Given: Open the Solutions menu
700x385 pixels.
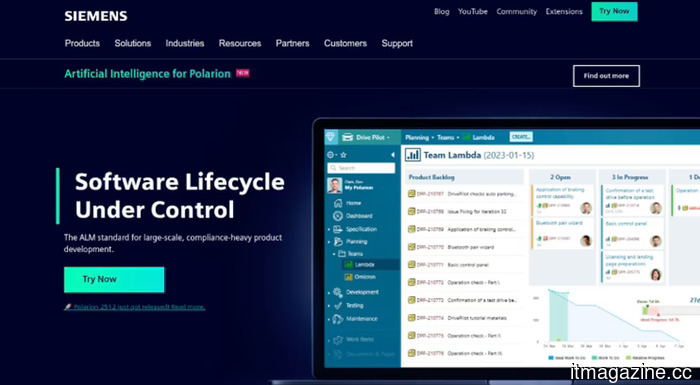Looking at the screenshot, I should (133, 43).
